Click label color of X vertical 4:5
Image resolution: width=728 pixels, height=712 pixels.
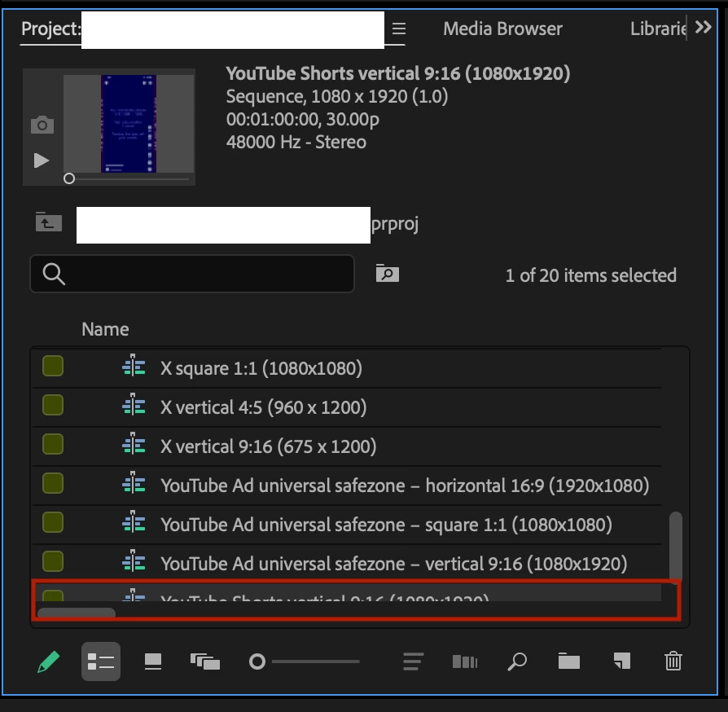[x=53, y=405]
